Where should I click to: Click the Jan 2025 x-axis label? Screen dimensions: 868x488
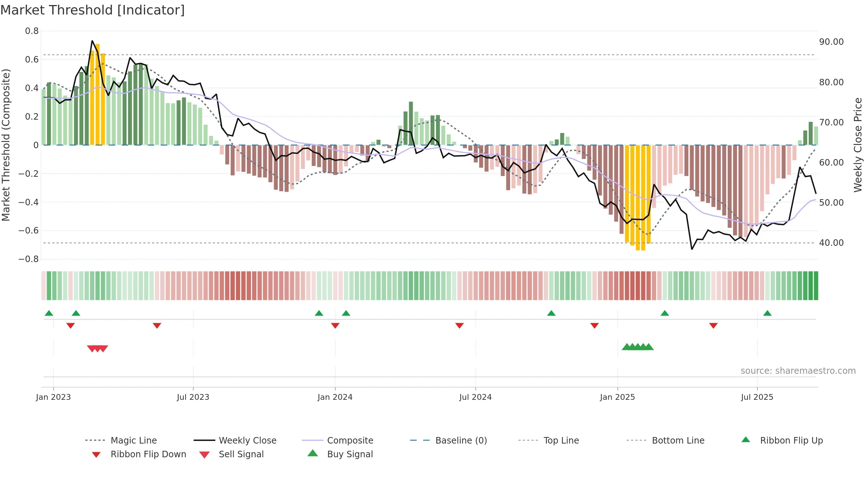pyautogui.click(x=618, y=397)
